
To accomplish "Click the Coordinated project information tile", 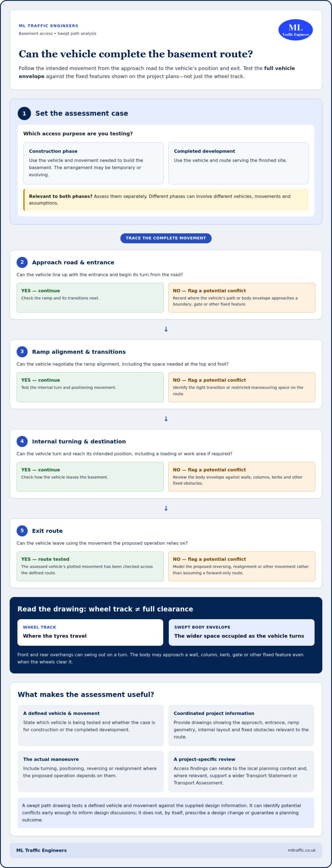I will click(x=241, y=725).
